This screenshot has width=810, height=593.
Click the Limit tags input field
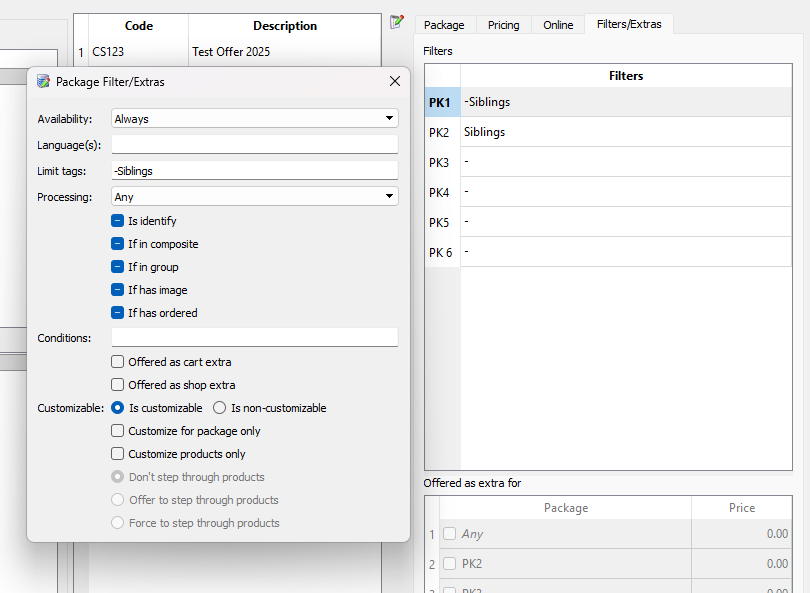tap(255, 171)
